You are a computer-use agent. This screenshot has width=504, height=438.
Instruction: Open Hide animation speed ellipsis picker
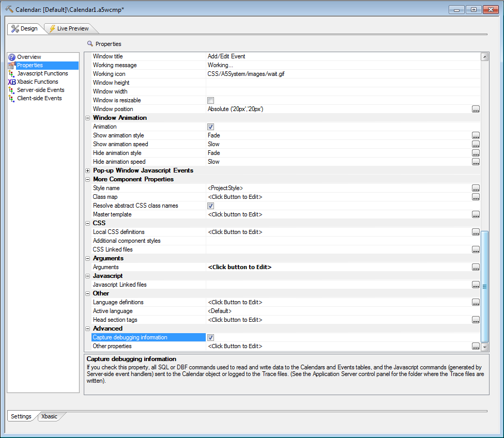(476, 162)
